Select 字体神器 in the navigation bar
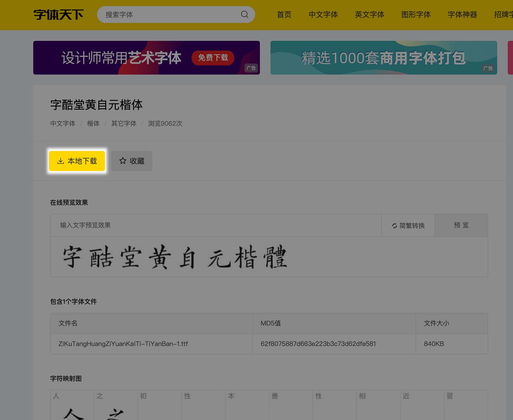 [x=462, y=14]
